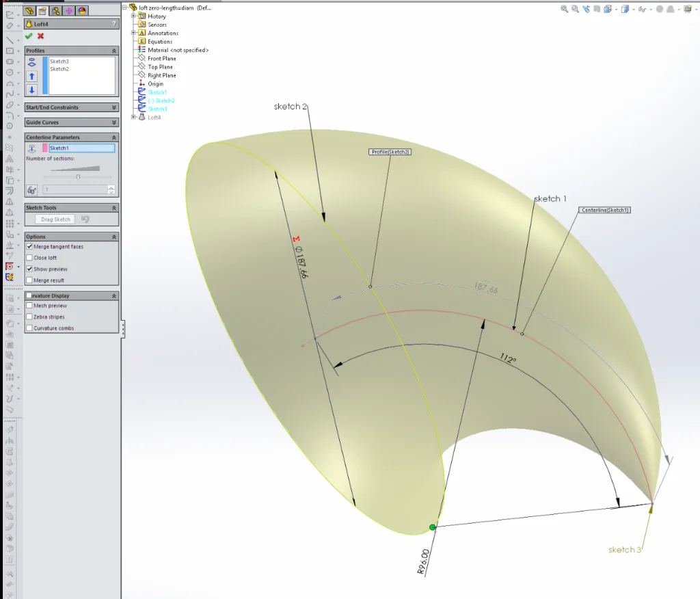Image resolution: width=700 pixels, height=599 pixels.
Task: Switch to the Display Manager tab
Action: (x=81, y=10)
